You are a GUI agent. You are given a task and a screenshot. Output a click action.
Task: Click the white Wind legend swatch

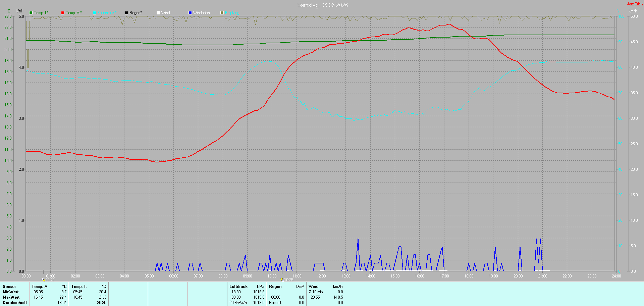tap(158, 13)
